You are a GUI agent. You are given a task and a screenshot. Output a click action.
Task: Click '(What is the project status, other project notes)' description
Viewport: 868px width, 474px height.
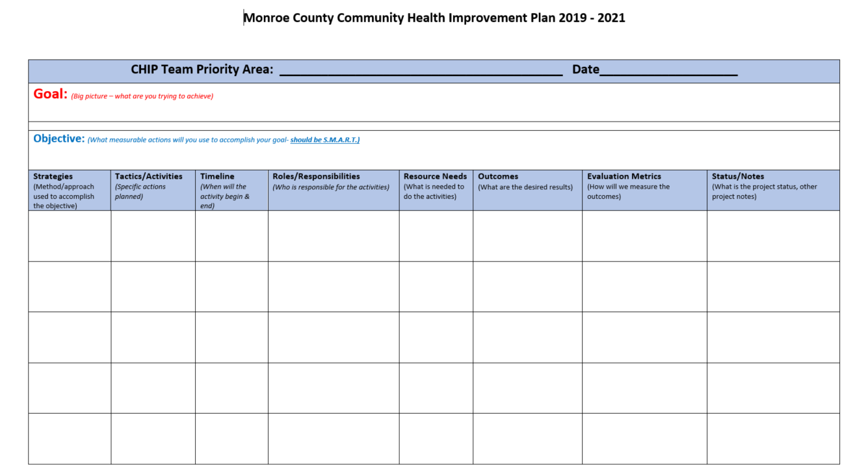coord(765,191)
